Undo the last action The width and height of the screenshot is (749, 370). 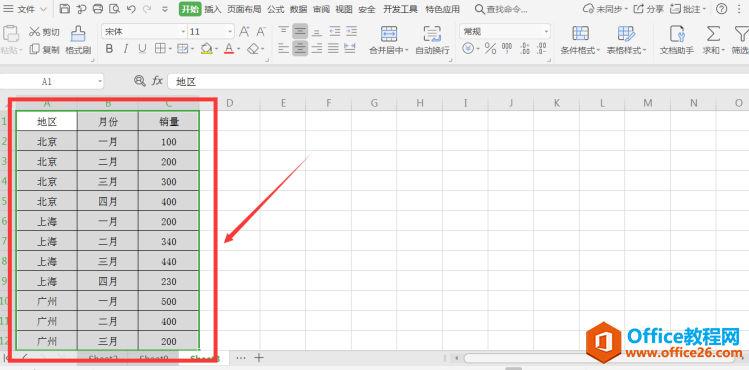[131, 9]
